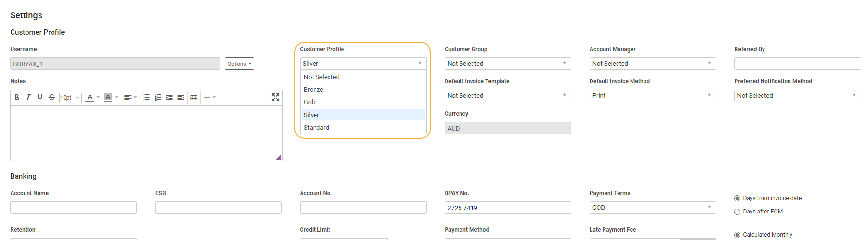Open the Account Manager dropdown
Screen dimensions: 868x240
(653, 64)
